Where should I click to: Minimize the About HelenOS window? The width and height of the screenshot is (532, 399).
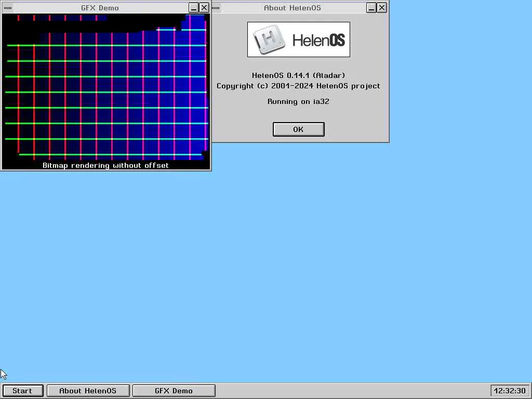371,8
